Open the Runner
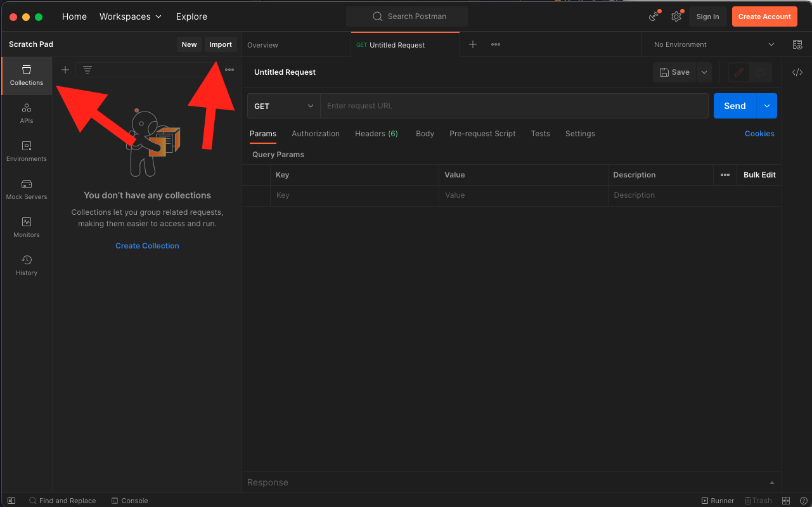Screen dimensions: 812x507 coord(718,501)
